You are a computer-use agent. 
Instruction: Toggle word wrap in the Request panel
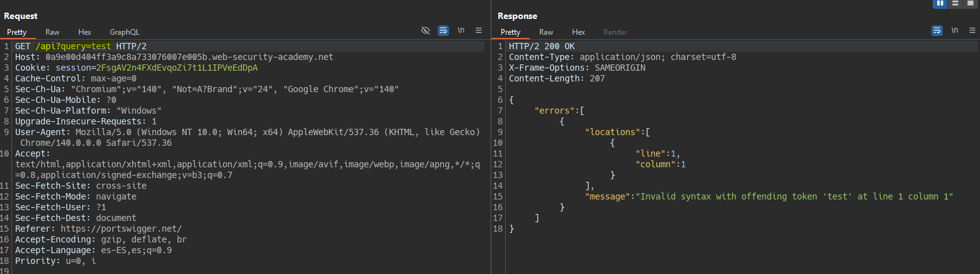(443, 30)
